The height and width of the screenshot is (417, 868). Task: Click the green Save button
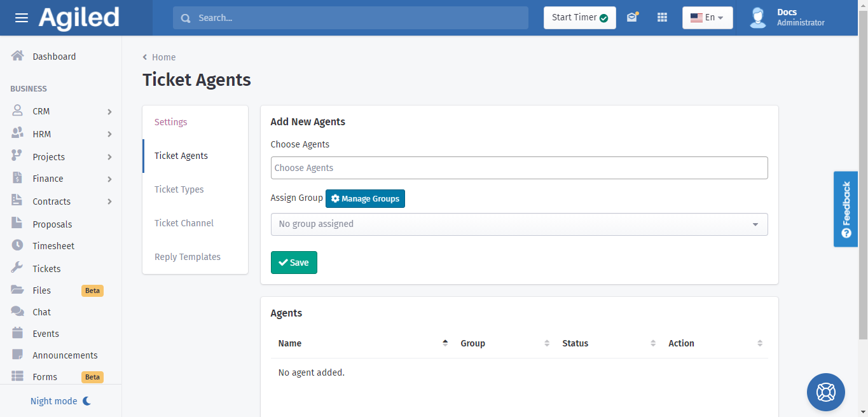(x=294, y=263)
